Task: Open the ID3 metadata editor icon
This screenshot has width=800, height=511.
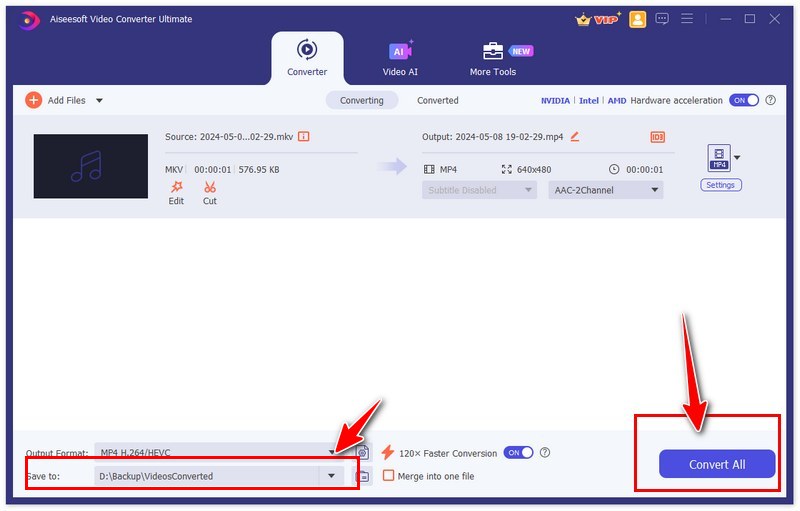Action: tap(658, 137)
